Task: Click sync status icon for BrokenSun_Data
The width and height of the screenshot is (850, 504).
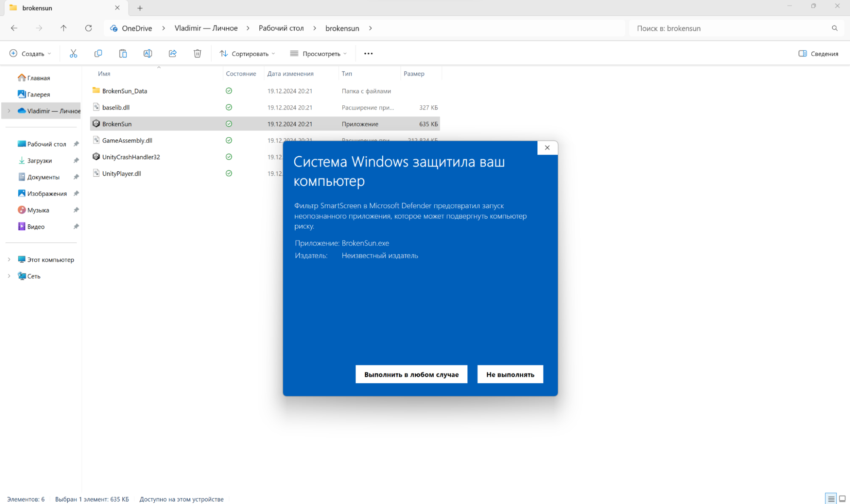Action: [229, 91]
